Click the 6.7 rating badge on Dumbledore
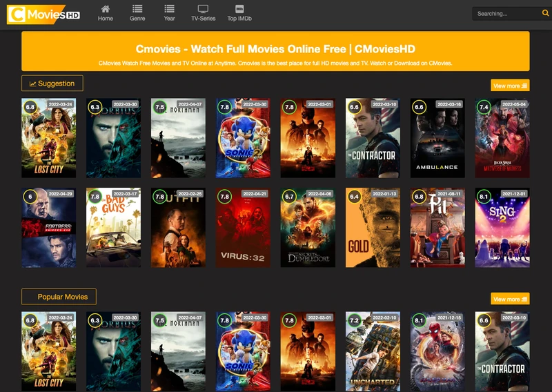The width and height of the screenshot is (552, 392). 289,197
